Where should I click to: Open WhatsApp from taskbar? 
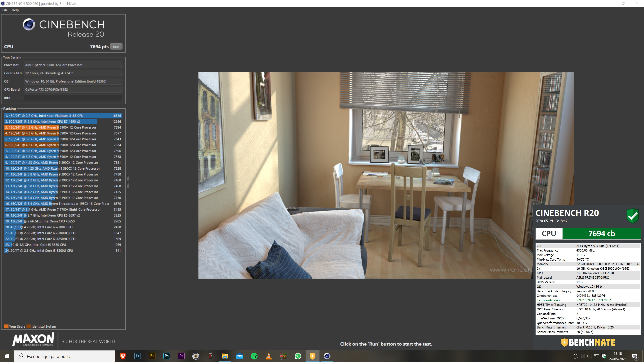[x=298, y=356]
